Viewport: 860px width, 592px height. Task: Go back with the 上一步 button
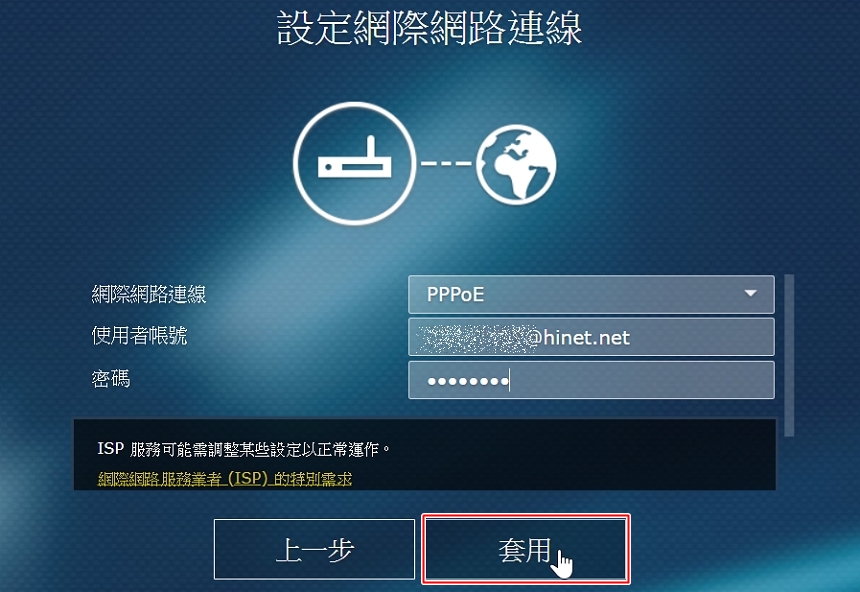tap(314, 549)
